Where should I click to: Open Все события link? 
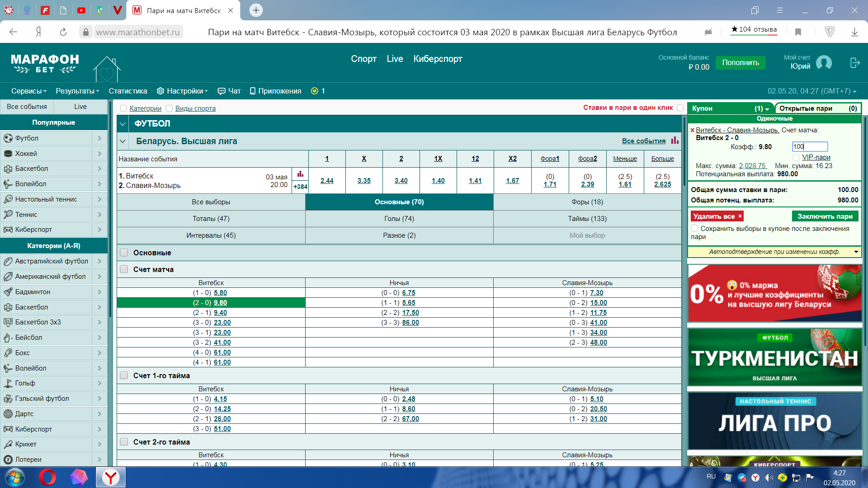coord(643,141)
